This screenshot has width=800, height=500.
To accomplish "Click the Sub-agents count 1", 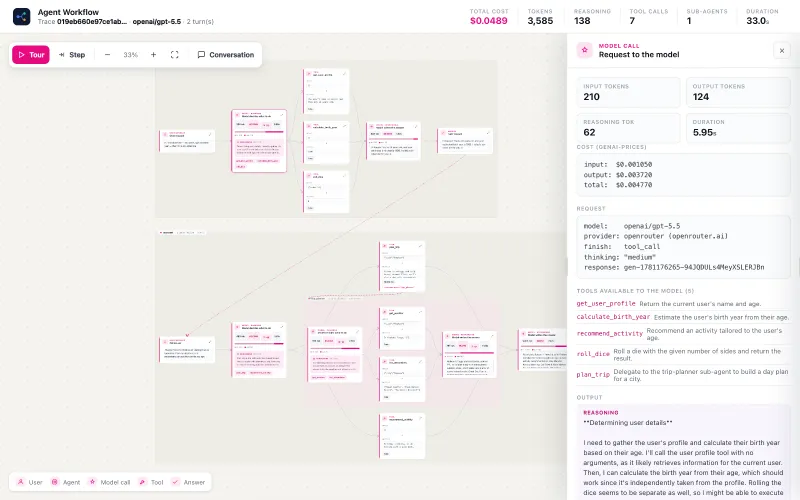I will tap(689, 21).
